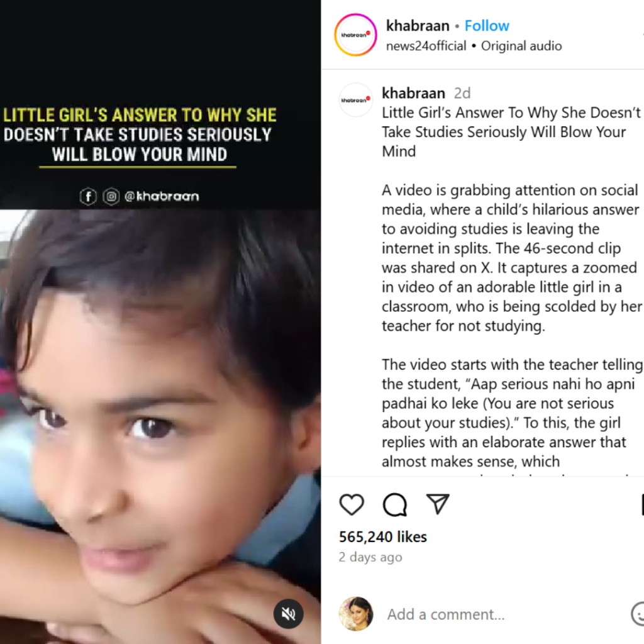Open khabraan username in header
Screen dimensions: 644x644
click(418, 26)
